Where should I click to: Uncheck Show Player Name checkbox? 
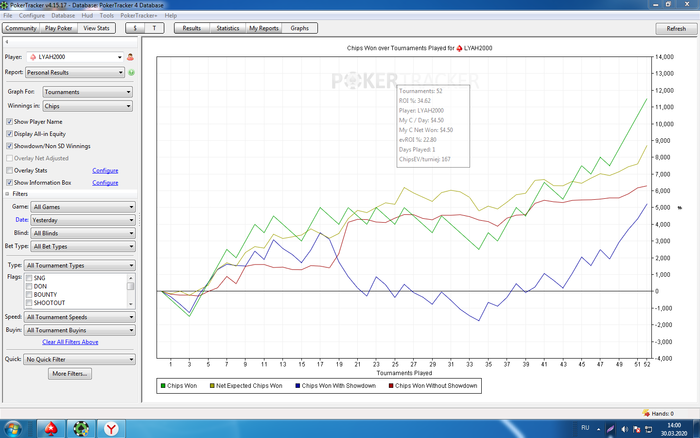[10, 121]
